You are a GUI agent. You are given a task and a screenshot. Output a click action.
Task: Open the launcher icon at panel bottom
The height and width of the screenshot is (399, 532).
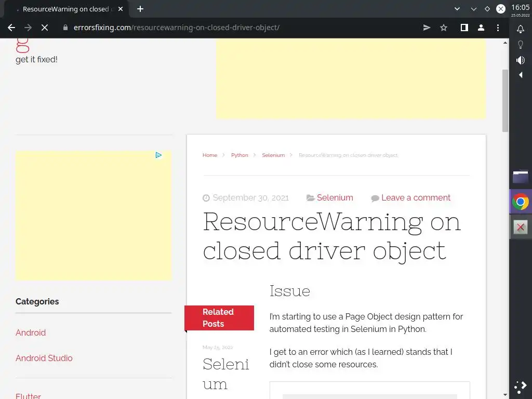[521, 387]
